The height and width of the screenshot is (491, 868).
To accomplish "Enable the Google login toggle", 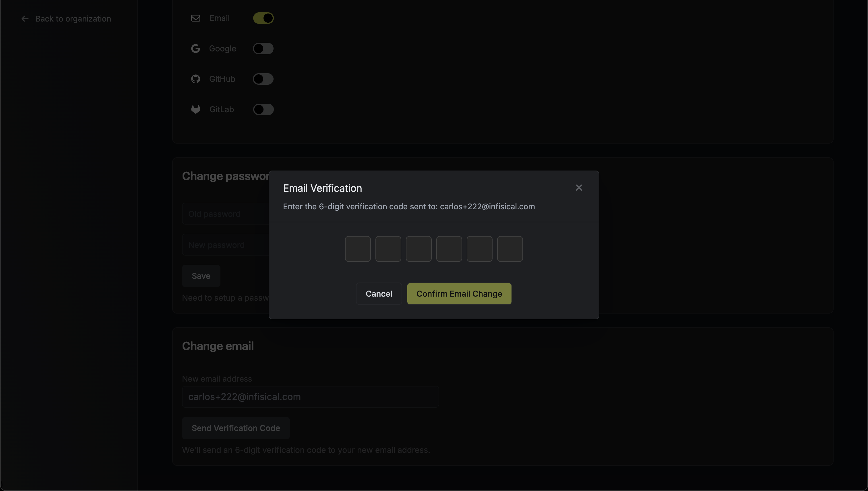I will pyautogui.click(x=263, y=49).
